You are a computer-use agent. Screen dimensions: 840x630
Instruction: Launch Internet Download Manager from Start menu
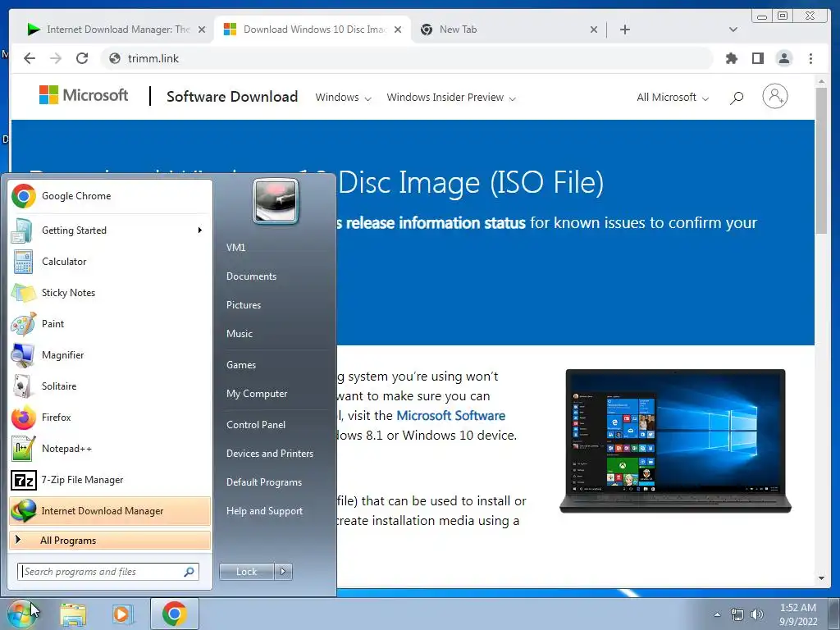pyautogui.click(x=110, y=510)
